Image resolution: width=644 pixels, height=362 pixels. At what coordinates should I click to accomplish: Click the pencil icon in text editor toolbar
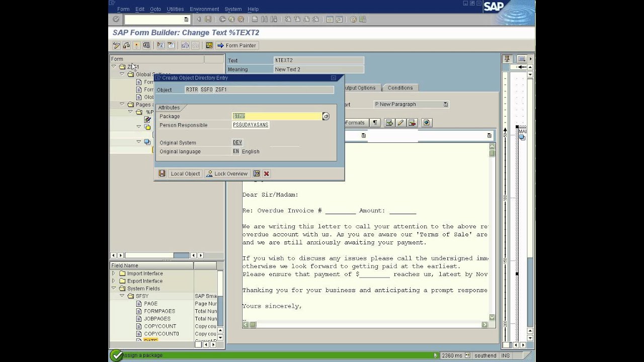[400, 123]
